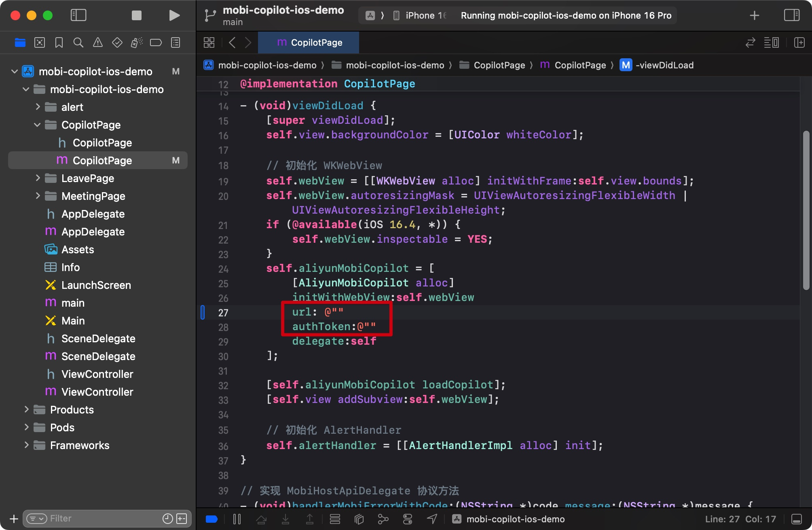
Task: Open the Test navigator diamond icon
Action: pos(117,42)
